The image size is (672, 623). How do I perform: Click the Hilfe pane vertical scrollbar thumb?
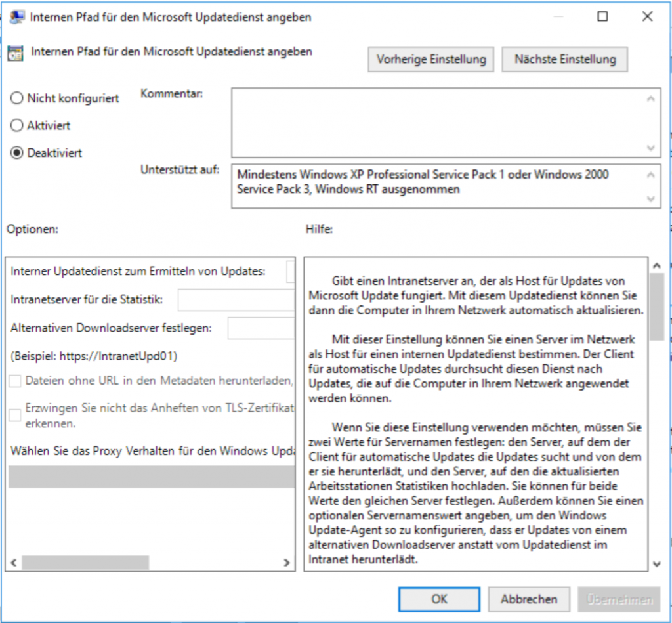click(656, 307)
